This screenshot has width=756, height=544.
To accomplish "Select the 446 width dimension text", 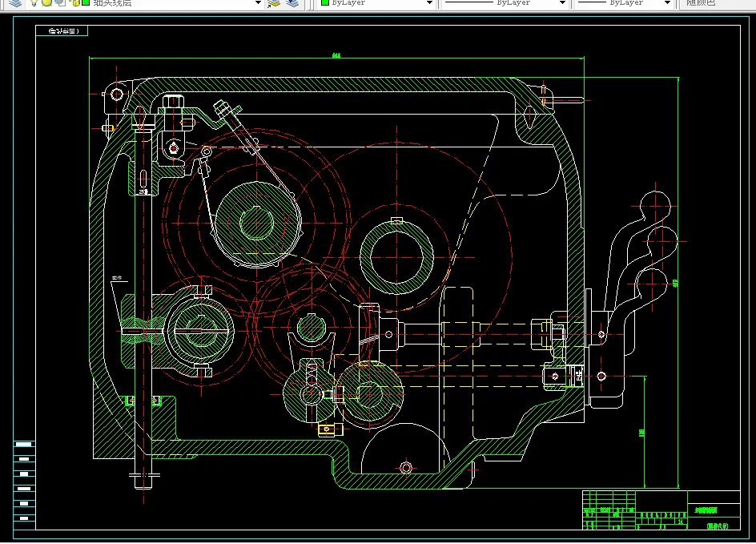I will coord(336,55).
